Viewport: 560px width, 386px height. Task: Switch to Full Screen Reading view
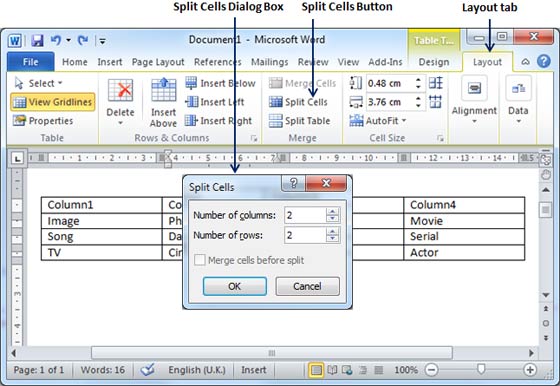(332, 370)
